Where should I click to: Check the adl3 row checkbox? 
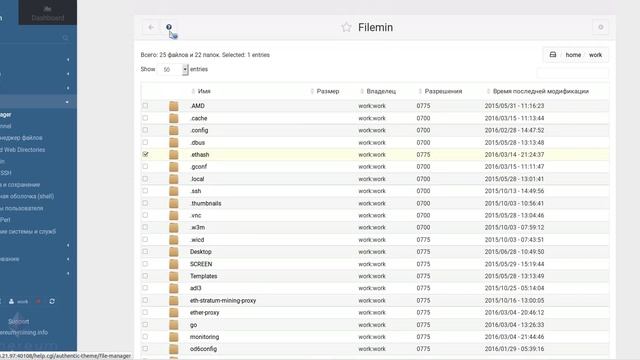(x=145, y=288)
